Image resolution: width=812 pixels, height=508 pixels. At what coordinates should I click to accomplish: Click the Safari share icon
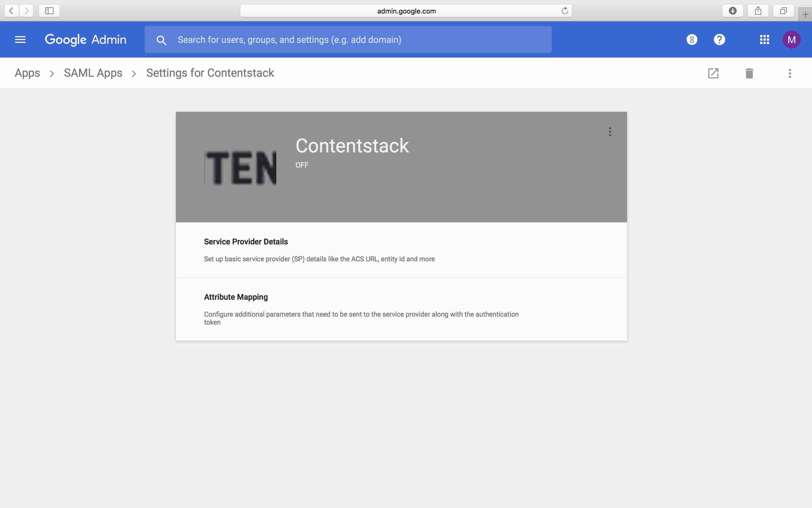click(758, 11)
